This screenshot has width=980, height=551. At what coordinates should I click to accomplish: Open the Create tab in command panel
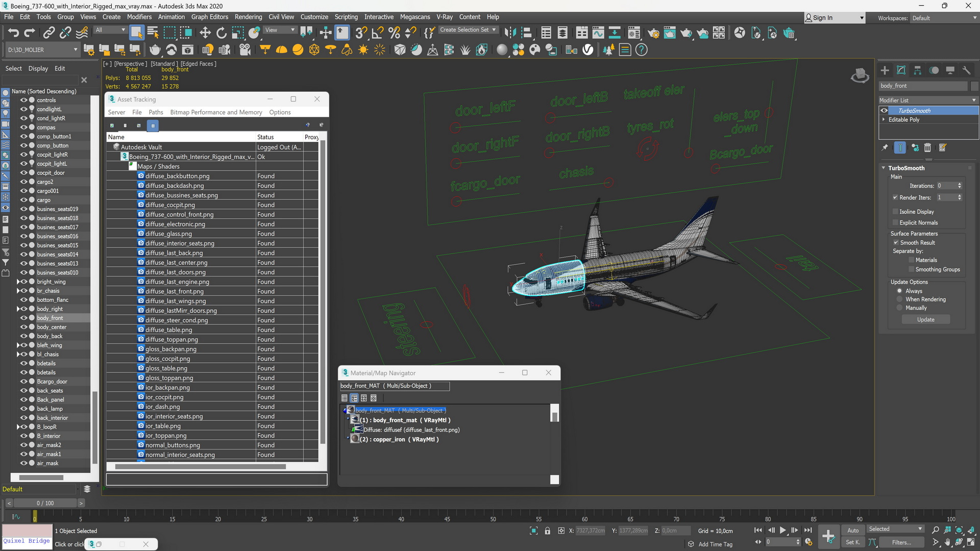885,70
